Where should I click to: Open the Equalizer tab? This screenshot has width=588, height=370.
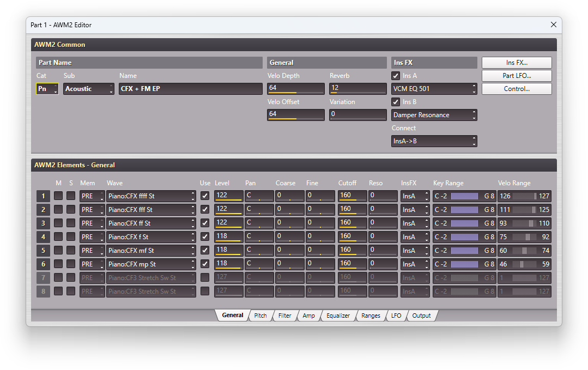coord(338,316)
